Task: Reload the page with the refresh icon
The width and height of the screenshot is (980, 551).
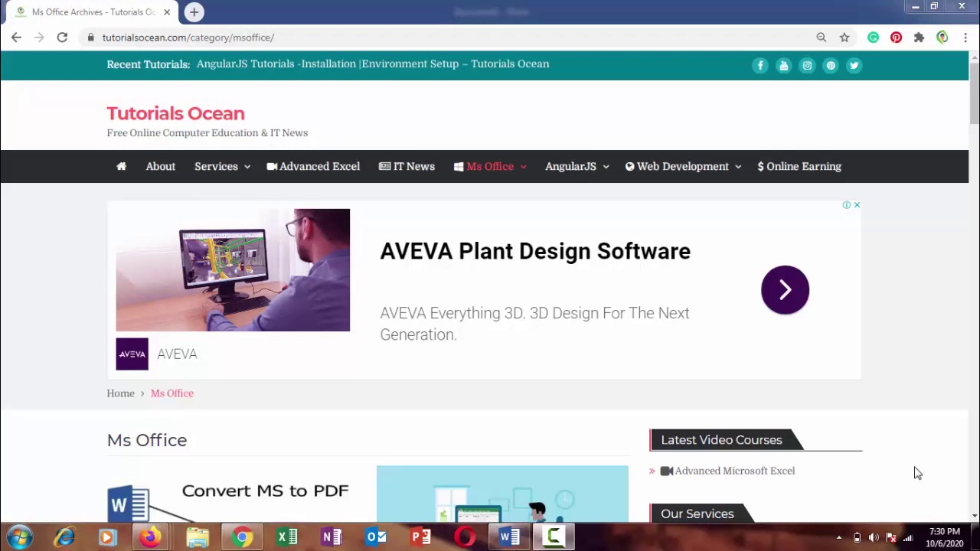Action: pos(62,37)
